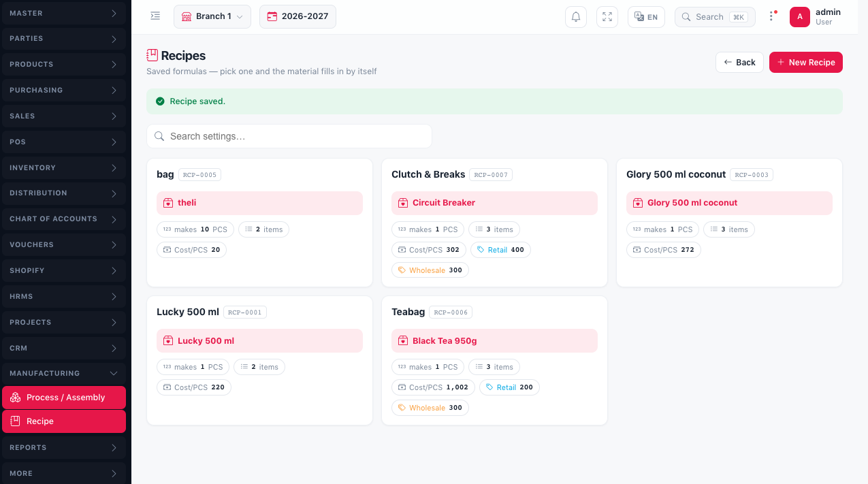Expand the Sales sidebar section
This screenshot has width=868, height=484.
[63, 116]
